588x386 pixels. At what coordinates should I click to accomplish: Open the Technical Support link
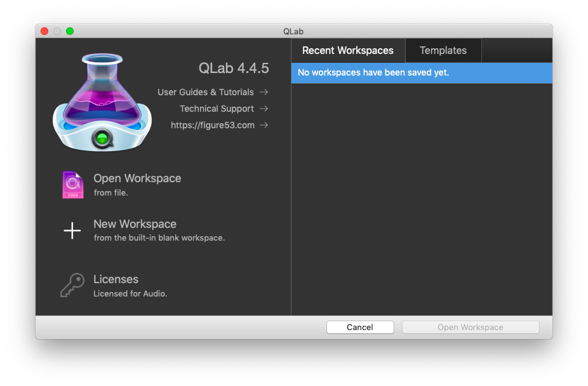(217, 109)
